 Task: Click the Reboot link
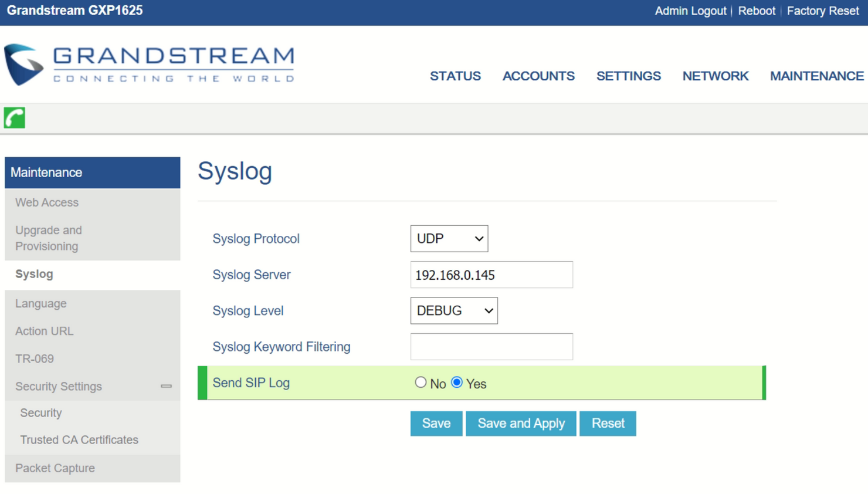757,11
